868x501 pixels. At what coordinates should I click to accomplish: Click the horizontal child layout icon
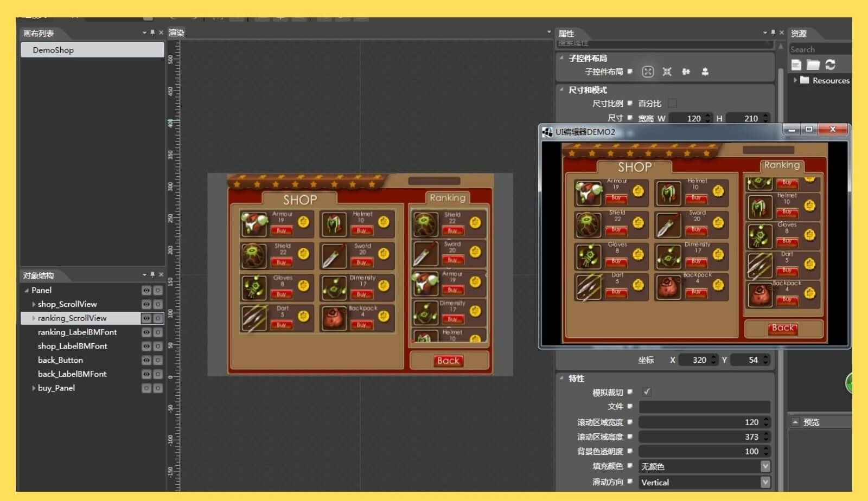tap(686, 71)
